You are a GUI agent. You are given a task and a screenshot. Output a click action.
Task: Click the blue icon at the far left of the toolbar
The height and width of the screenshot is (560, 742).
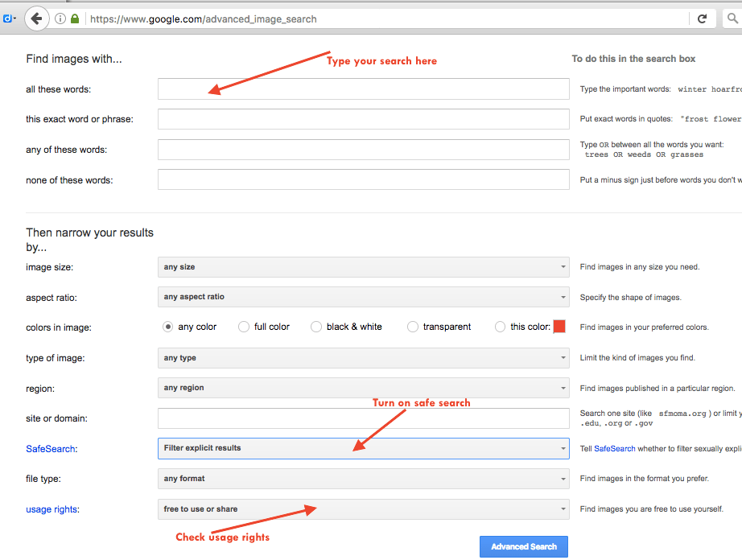[6, 19]
